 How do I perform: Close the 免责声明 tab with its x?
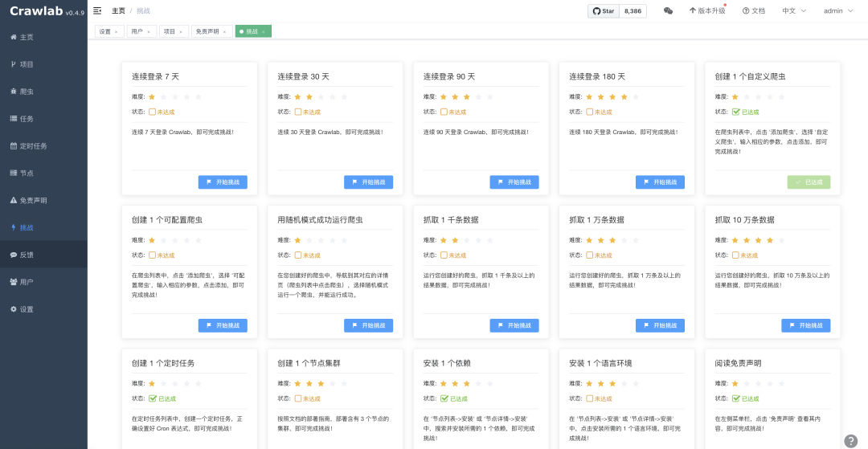(x=224, y=32)
